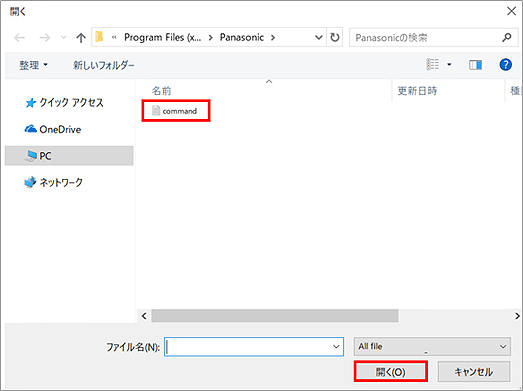Click the 開く(O) button
The width and height of the screenshot is (523, 391).
click(x=391, y=372)
